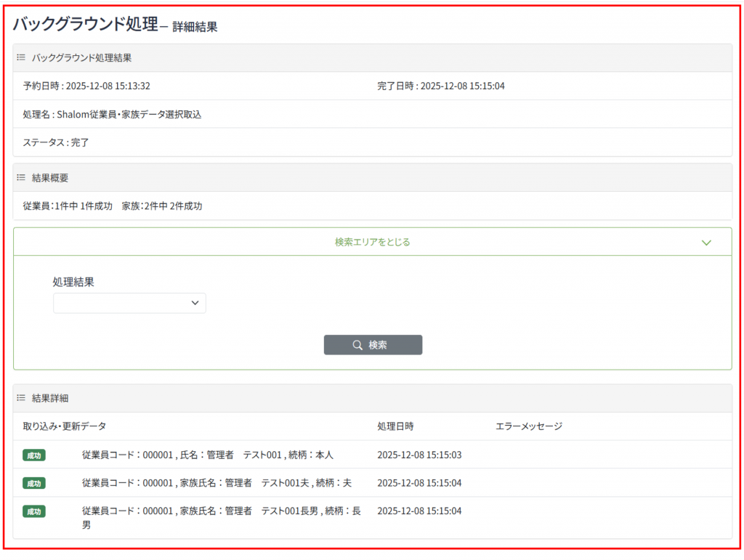Click the 取り込み・更新データ column header
744x560 pixels.
(x=65, y=426)
